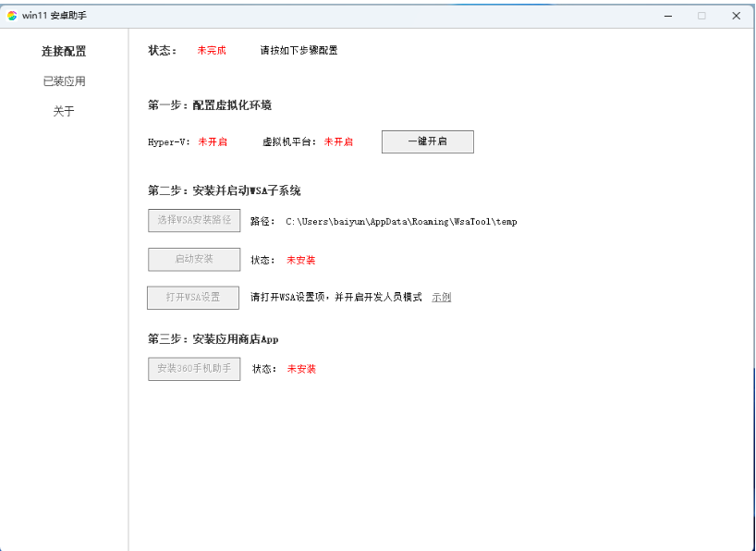Viewport: 756px width, 551px height.
Task: Close the win11 安卓助手 window
Action: [x=737, y=16]
